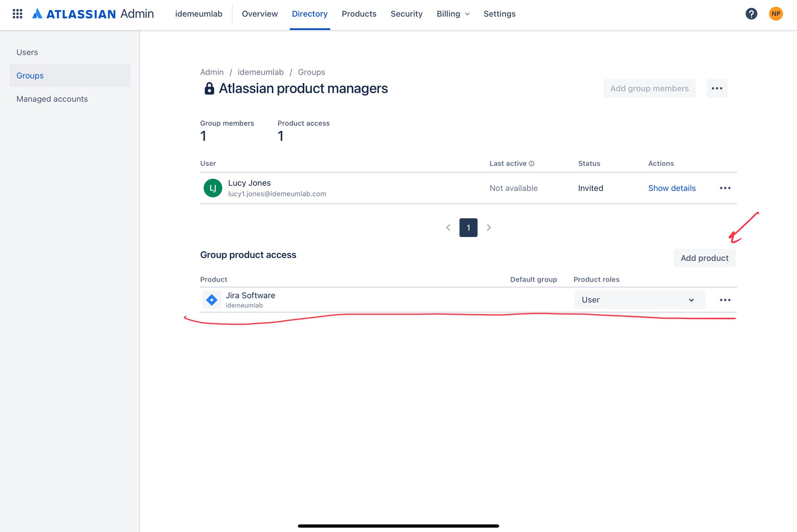
Task: Click the Lucy Jones name
Action: click(249, 183)
